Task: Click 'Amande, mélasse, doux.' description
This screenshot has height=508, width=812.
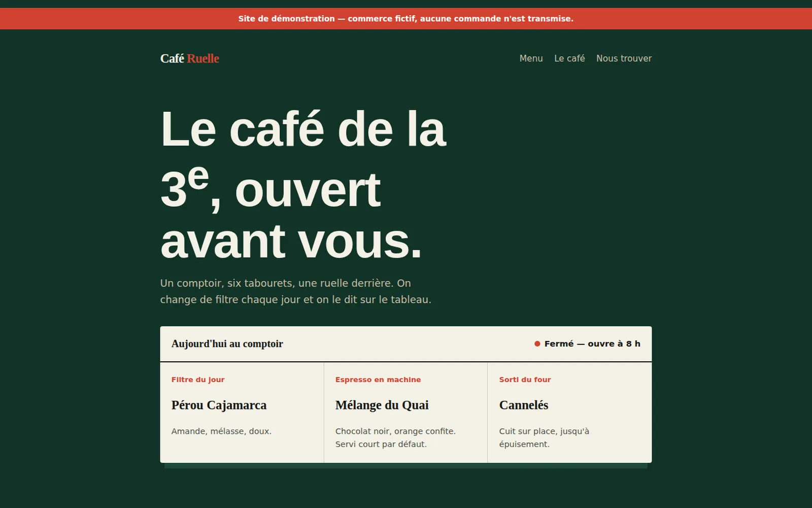Action: pyautogui.click(x=221, y=431)
